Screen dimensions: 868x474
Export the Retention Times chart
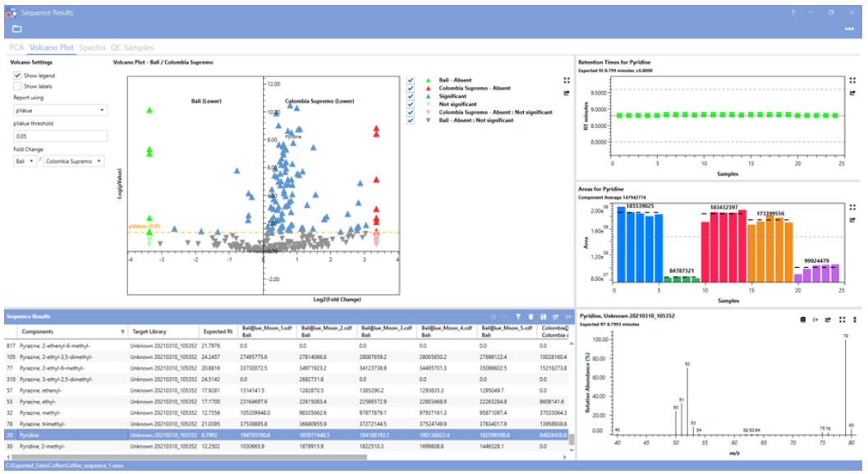pos(852,93)
